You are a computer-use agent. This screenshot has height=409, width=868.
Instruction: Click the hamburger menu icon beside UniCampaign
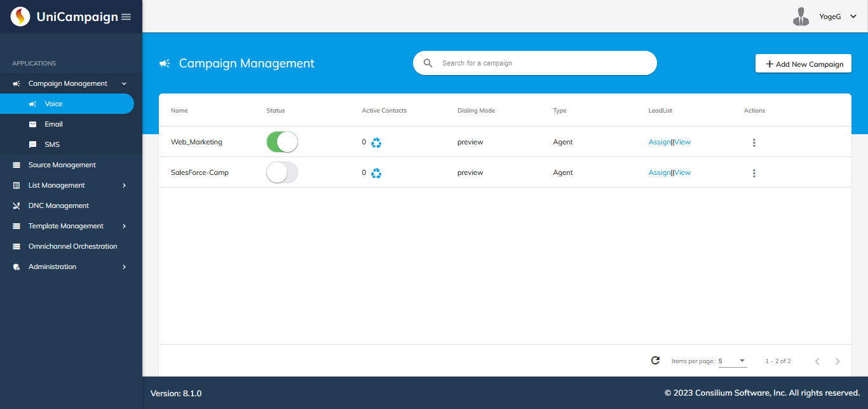click(x=126, y=17)
